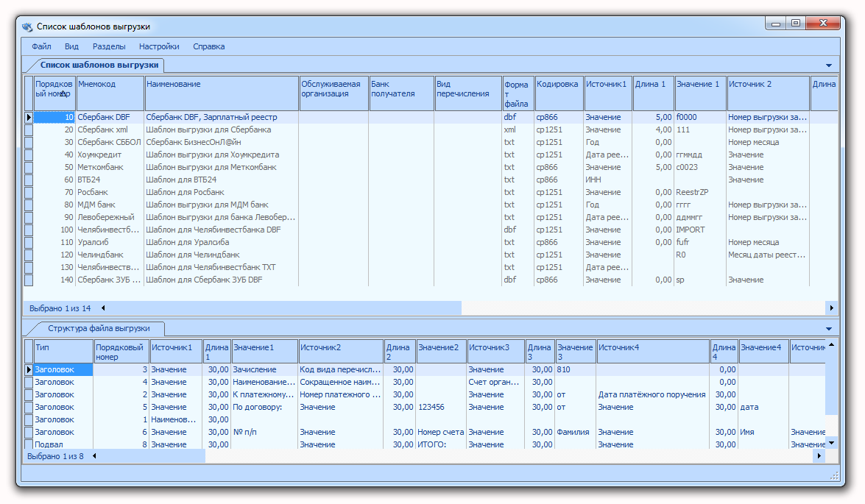Viewport: 865px width, 504px height.
Task: Tick the row checkbox for Сбербанк xml
Action: (29, 129)
